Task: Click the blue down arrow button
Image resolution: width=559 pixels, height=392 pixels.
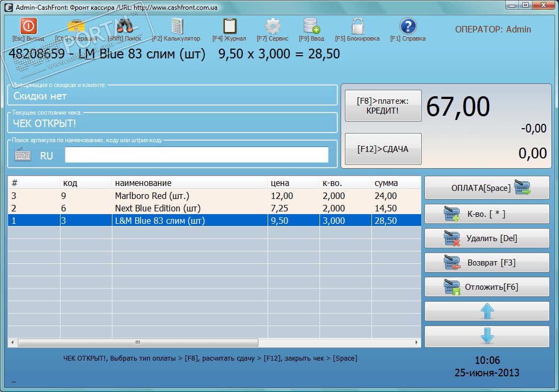Action: coord(487,336)
